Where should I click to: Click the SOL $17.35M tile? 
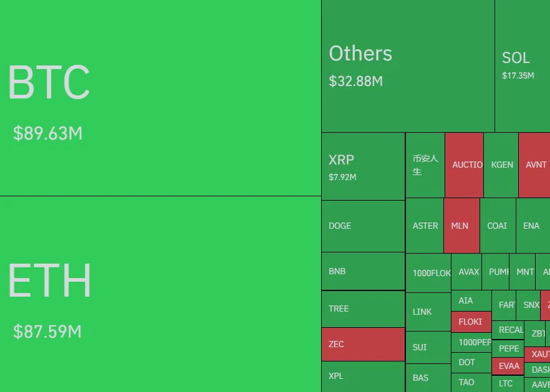pos(522,65)
